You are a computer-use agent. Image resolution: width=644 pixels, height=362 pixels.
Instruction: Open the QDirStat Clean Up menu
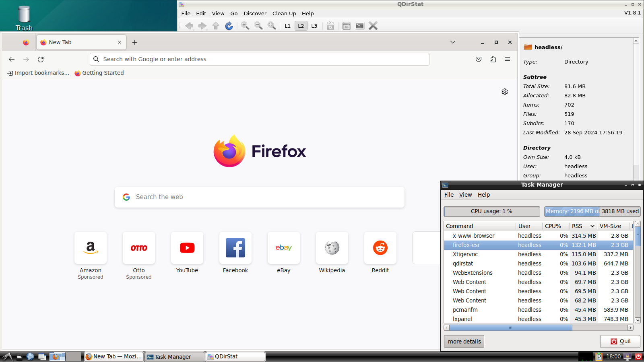pyautogui.click(x=284, y=13)
